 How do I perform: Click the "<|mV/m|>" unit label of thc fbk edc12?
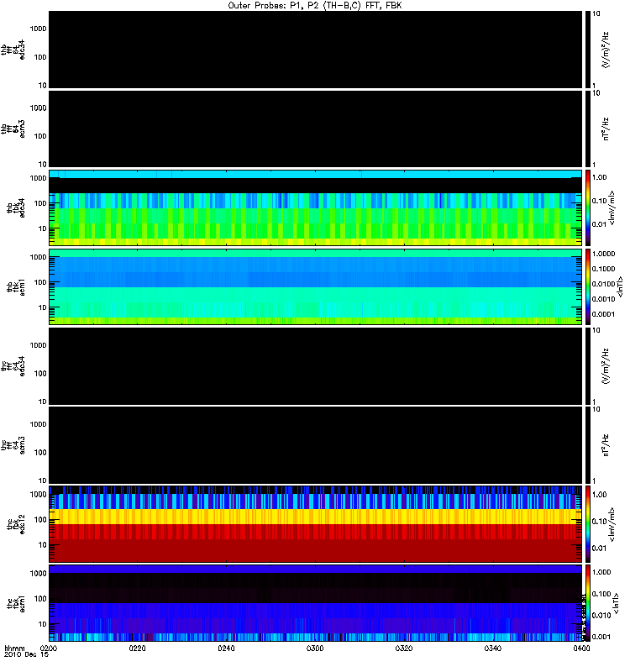(x=612, y=524)
